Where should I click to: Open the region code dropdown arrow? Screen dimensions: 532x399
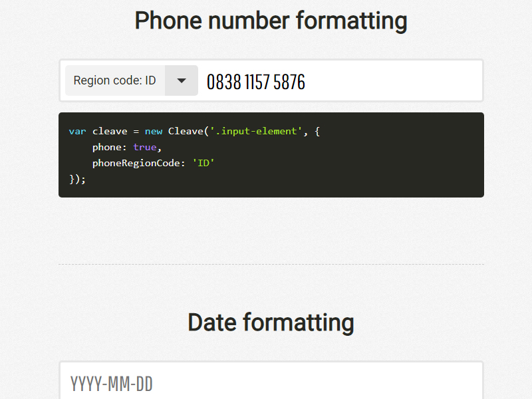[x=182, y=80]
